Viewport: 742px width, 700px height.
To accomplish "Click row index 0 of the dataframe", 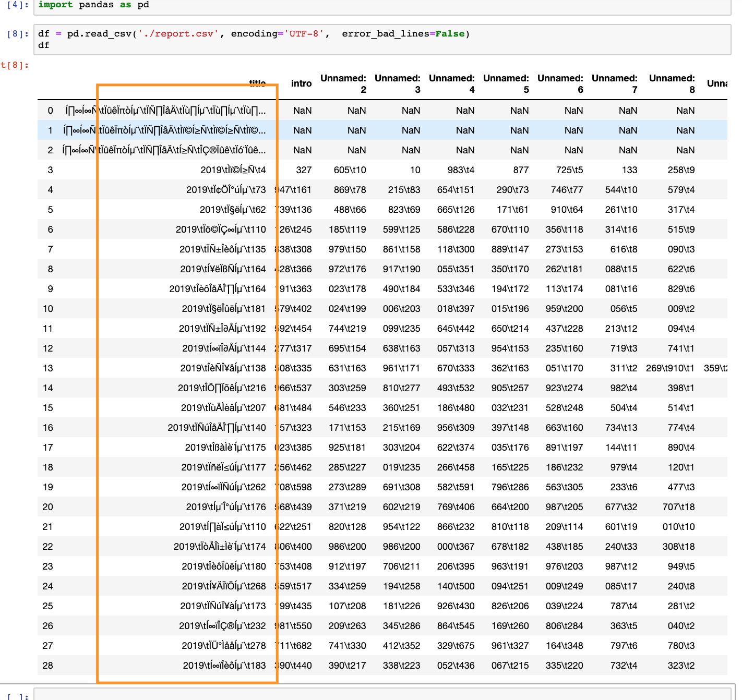I will pyautogui.click(x=50, y=111).
